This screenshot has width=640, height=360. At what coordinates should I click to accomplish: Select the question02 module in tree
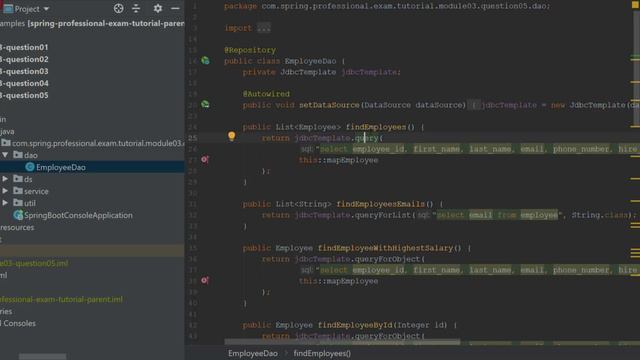(x=24, y=59)
